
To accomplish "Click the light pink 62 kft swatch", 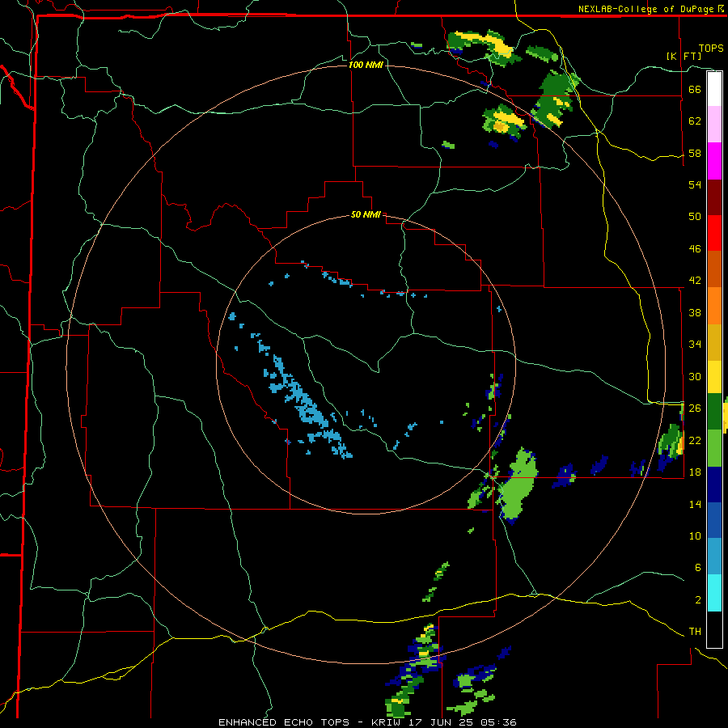I will [714, 125].
